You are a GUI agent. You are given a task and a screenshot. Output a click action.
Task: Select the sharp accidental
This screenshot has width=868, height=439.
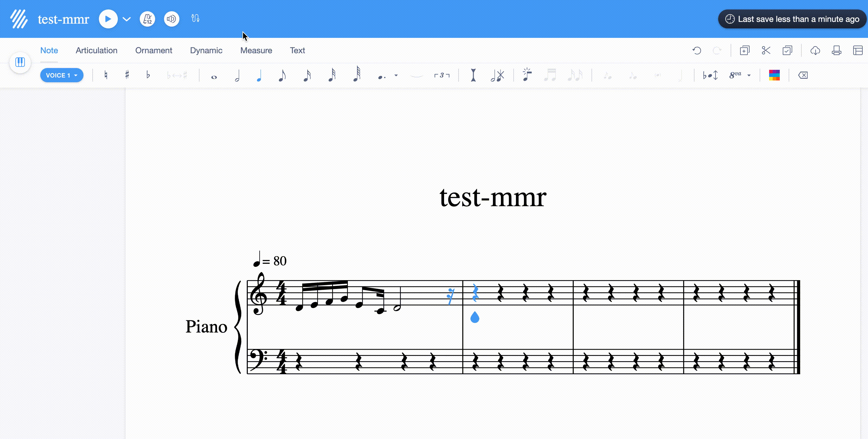click(127, 75)
